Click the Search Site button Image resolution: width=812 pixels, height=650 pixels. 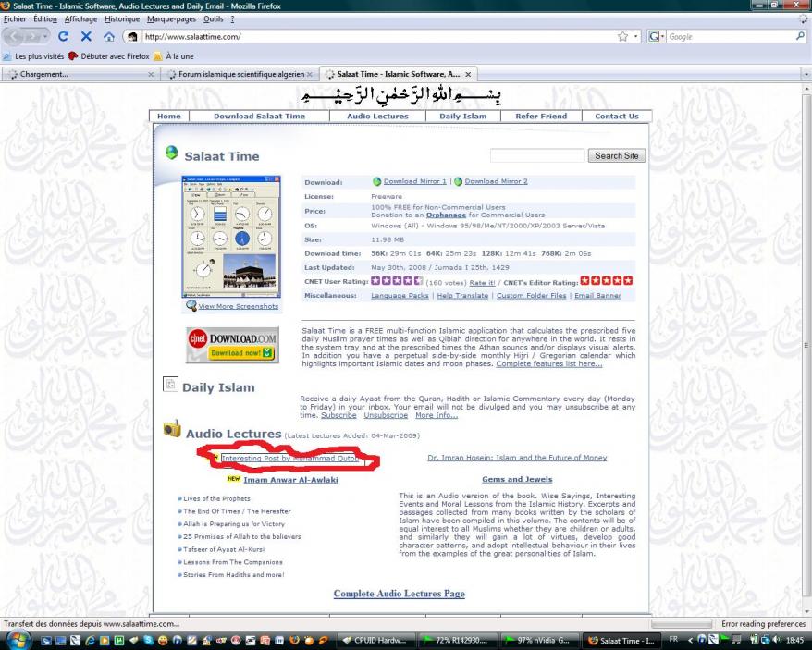616,155
